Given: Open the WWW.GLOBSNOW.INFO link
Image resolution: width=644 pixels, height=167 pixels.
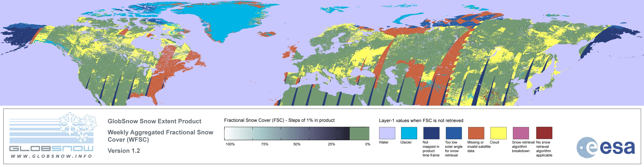Looking at the screenshot, I should [51, 156].
